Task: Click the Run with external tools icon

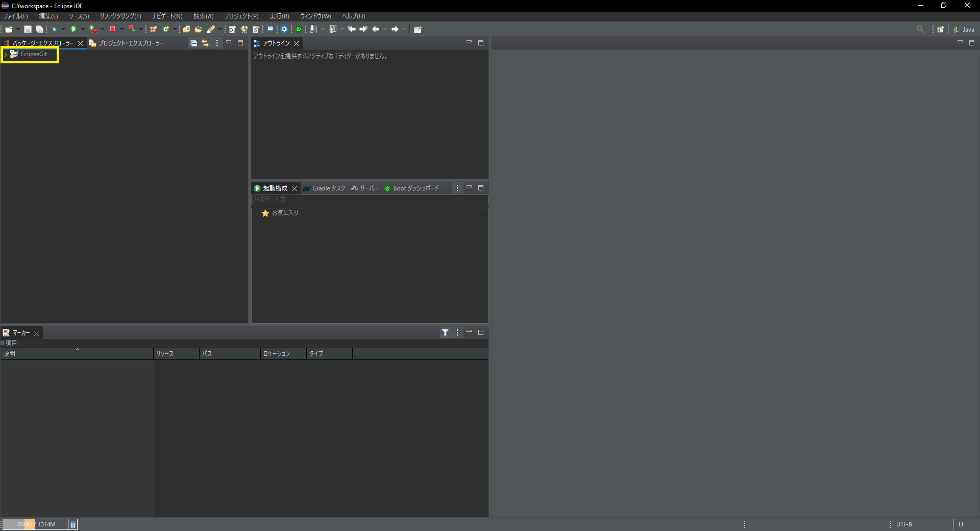Action: coord(93,29)
